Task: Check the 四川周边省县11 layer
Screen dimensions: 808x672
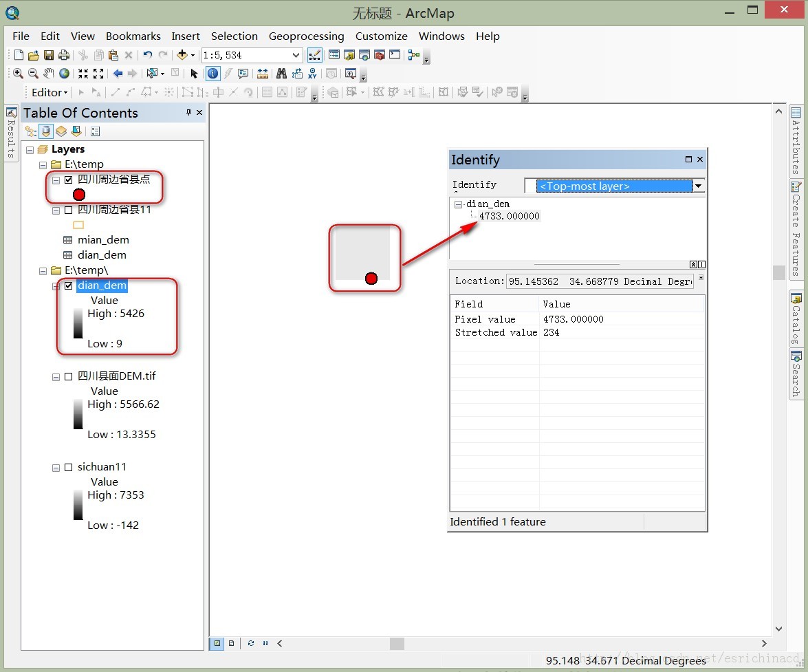Action: pyautogui.click(x=69, y=210)
